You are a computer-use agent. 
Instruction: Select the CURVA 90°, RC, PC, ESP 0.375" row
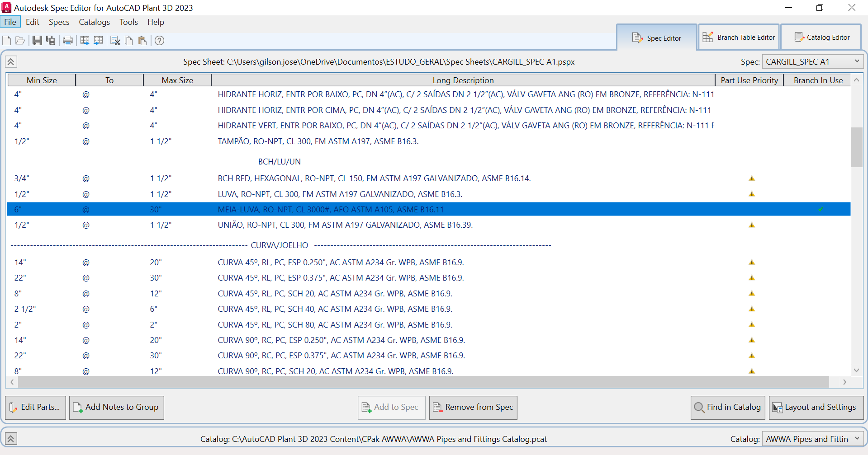coord(428,356)
